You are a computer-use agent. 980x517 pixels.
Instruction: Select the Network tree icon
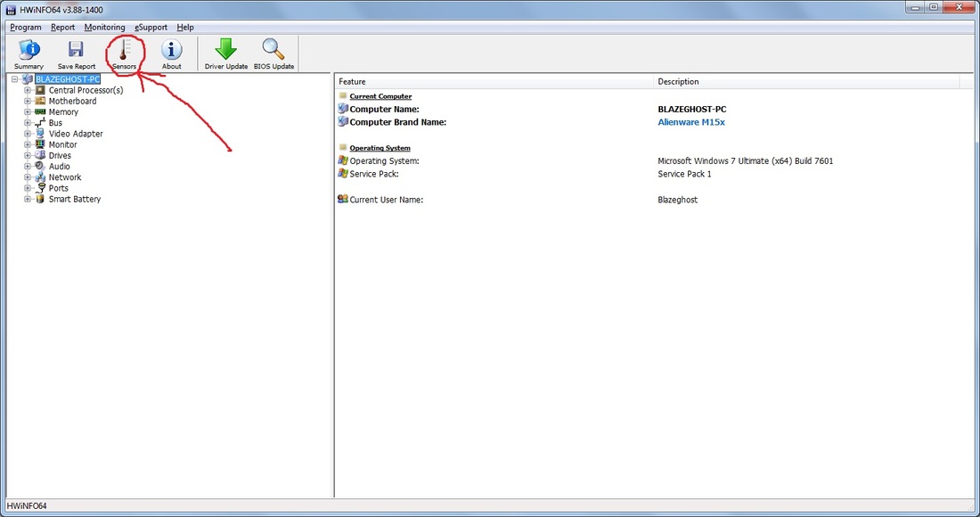(41, 176)
